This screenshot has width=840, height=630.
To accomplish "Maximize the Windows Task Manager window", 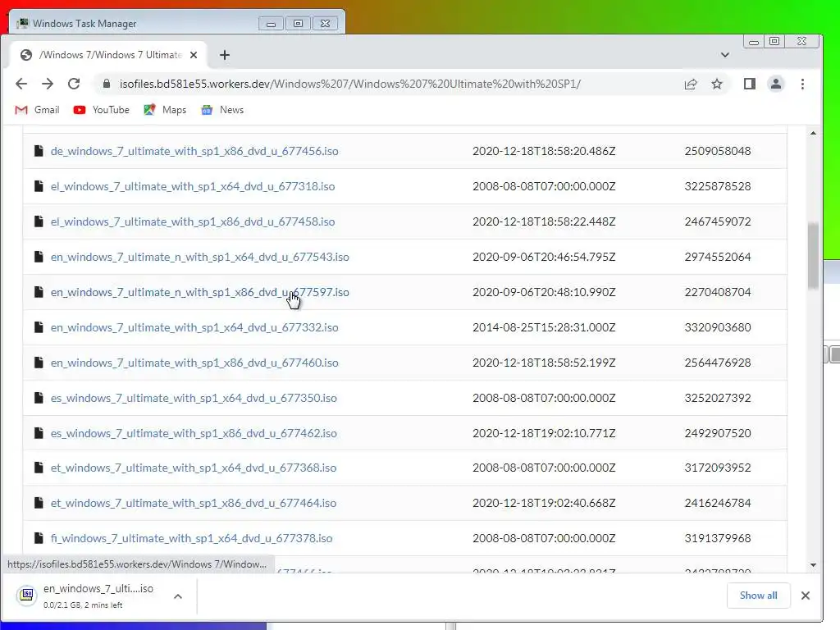I will coord(298,24).
